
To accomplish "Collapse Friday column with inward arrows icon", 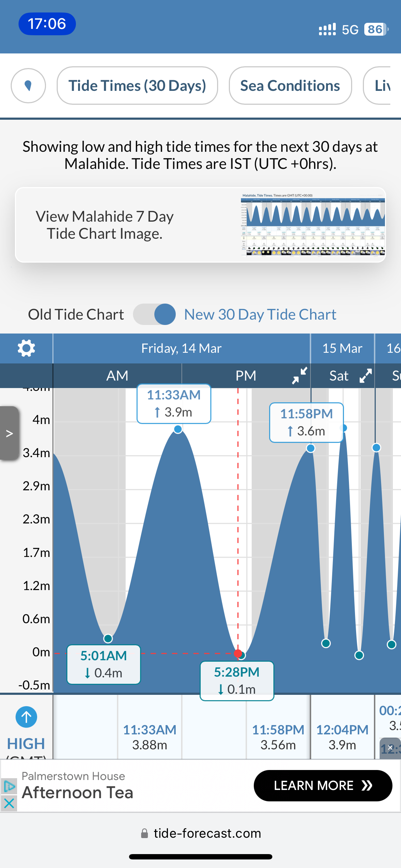I will click(299, 376).
